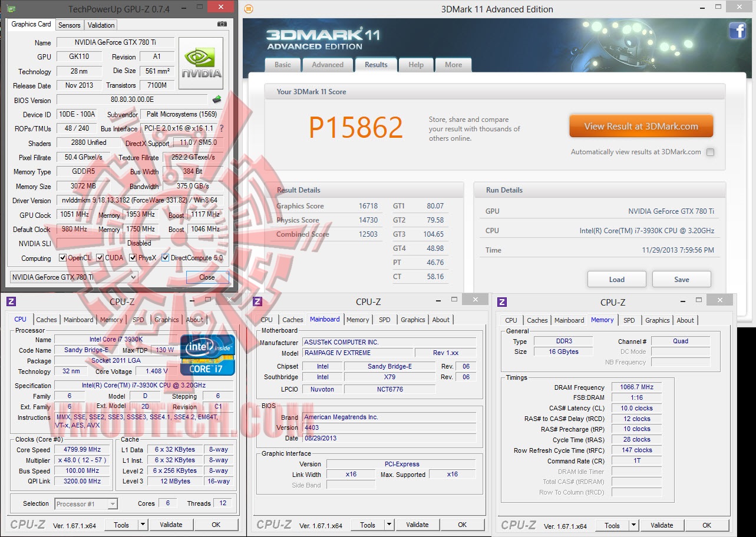Open CPU tab in CPU-Z Memory window
Image resolution: width=756 pixels, height=537 pixels.
coord(511,320)
